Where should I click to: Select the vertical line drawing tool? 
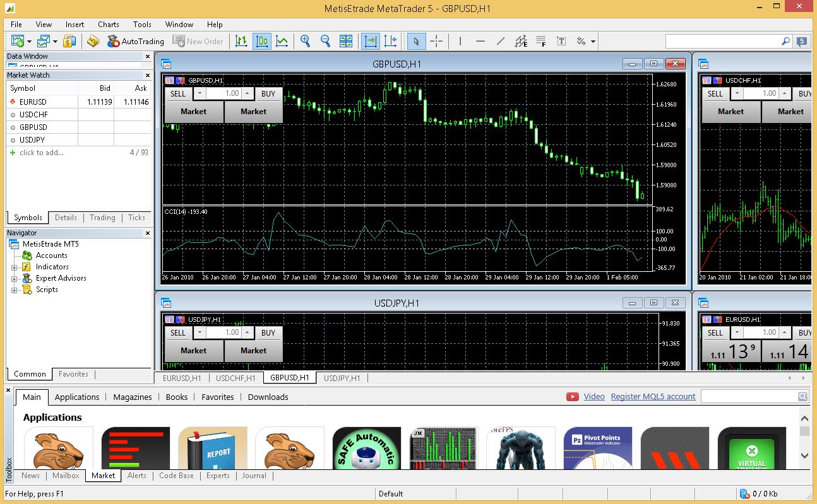(460, 41)
